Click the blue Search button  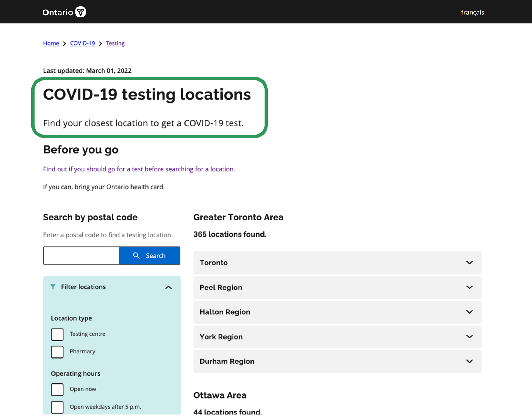[x=150, y=256]
